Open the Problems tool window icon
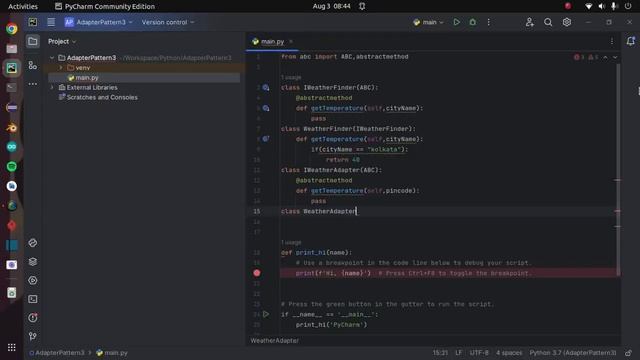The image size is (640, 360). tap(33, 318)
